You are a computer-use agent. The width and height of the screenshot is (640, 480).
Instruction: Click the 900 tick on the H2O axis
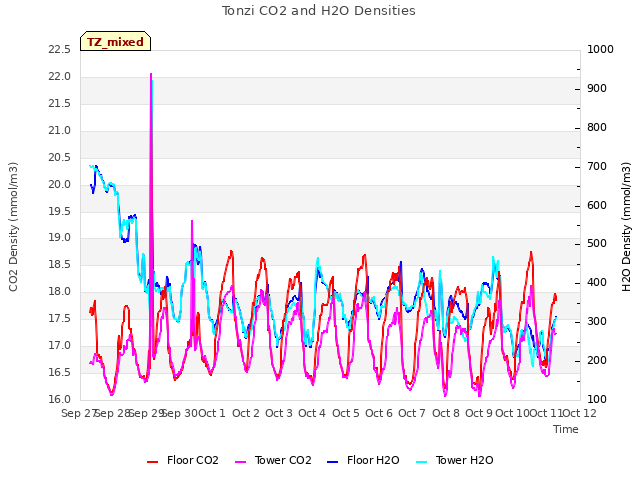597,89
